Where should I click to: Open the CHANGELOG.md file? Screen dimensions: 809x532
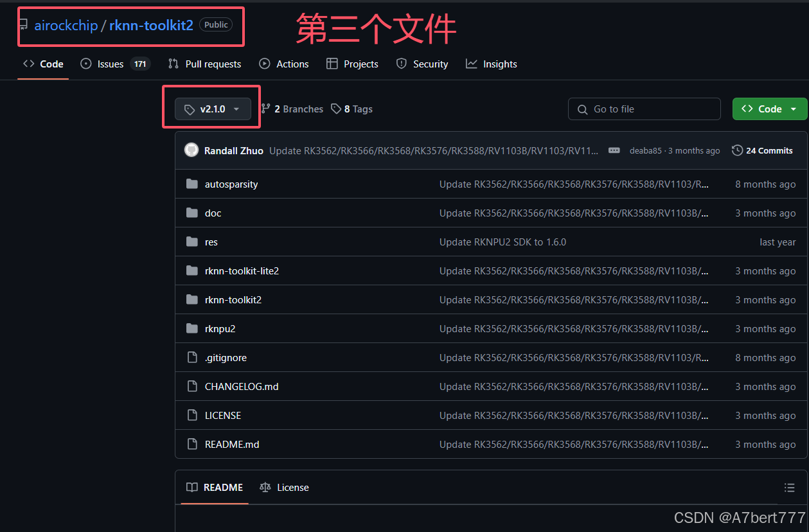[x=242, y=387]
